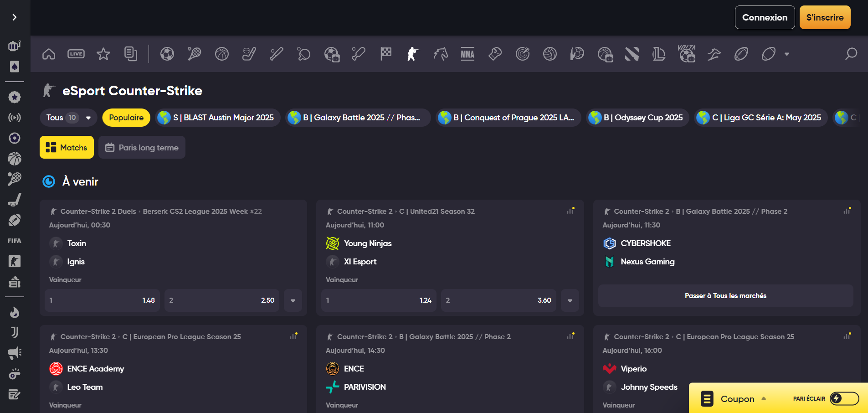Open the LIVE events icon
The image size is (868, 413).
point(76,54)
